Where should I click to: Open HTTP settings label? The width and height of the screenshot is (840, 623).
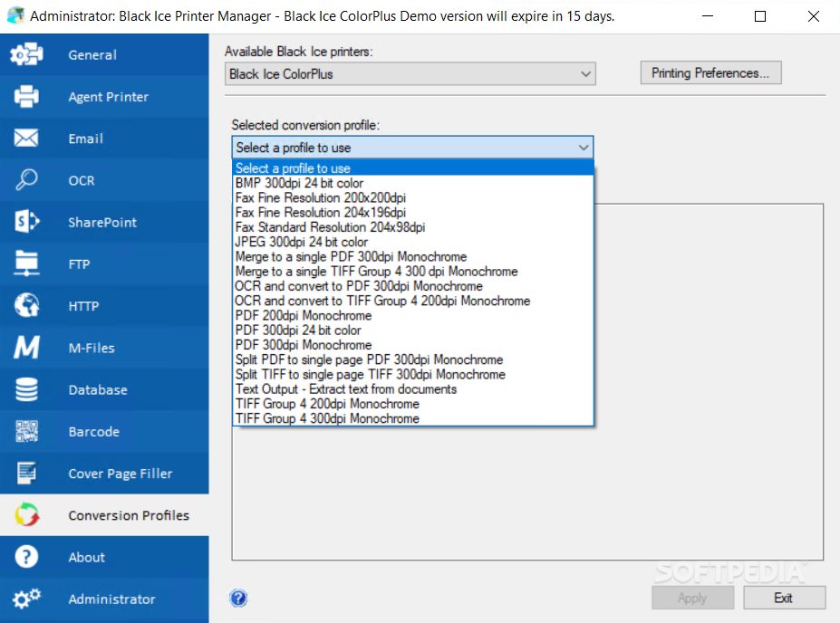pos(83,305)
